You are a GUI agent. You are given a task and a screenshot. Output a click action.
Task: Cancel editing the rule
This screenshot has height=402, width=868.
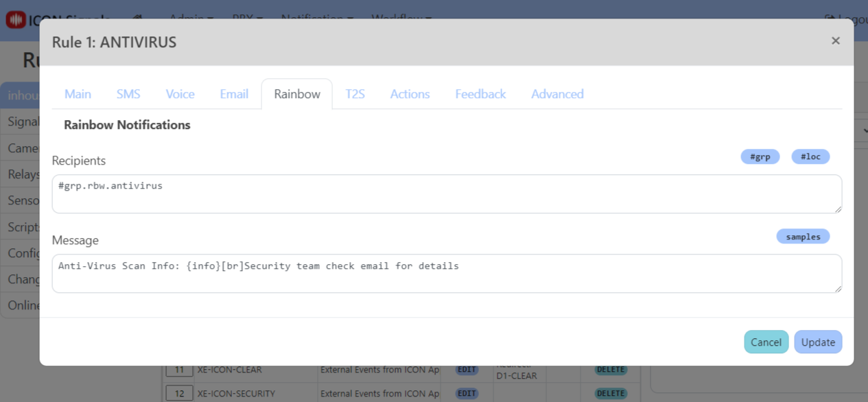point(766,342)
